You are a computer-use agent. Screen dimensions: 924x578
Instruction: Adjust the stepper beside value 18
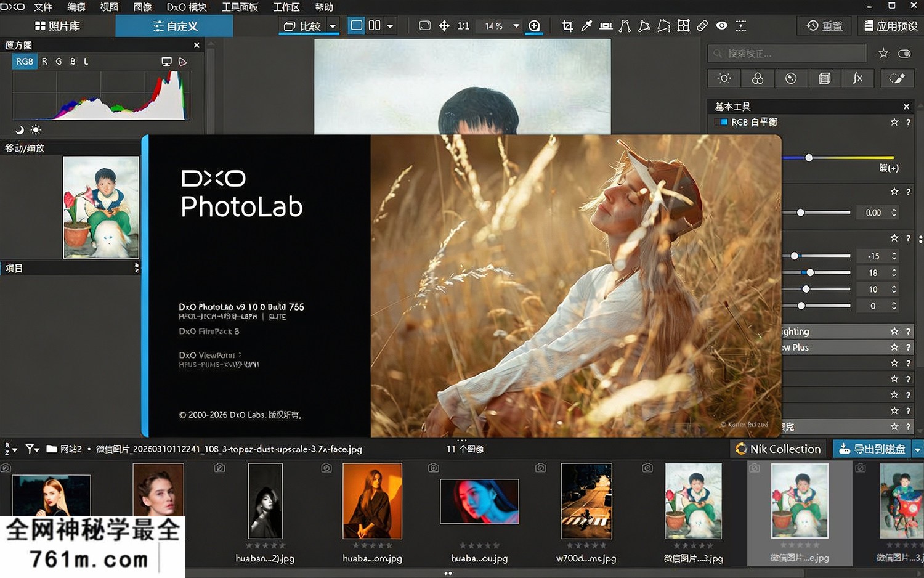click(894, 272)
